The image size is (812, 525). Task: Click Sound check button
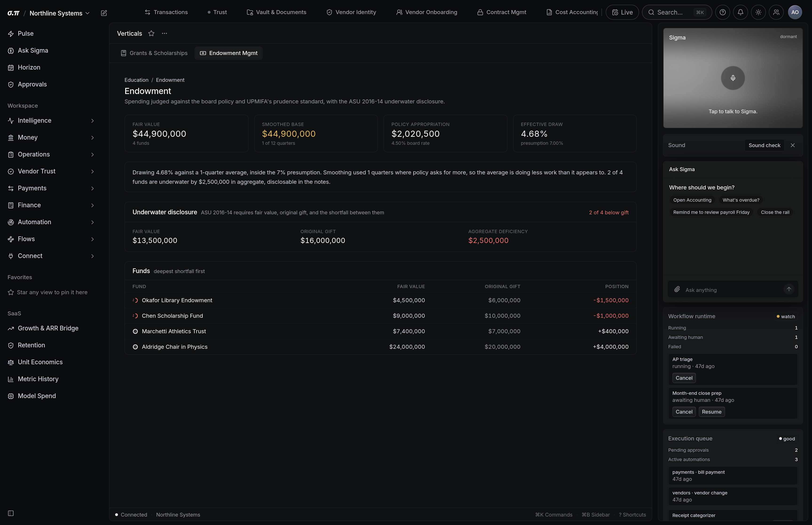tap(764, 145)
